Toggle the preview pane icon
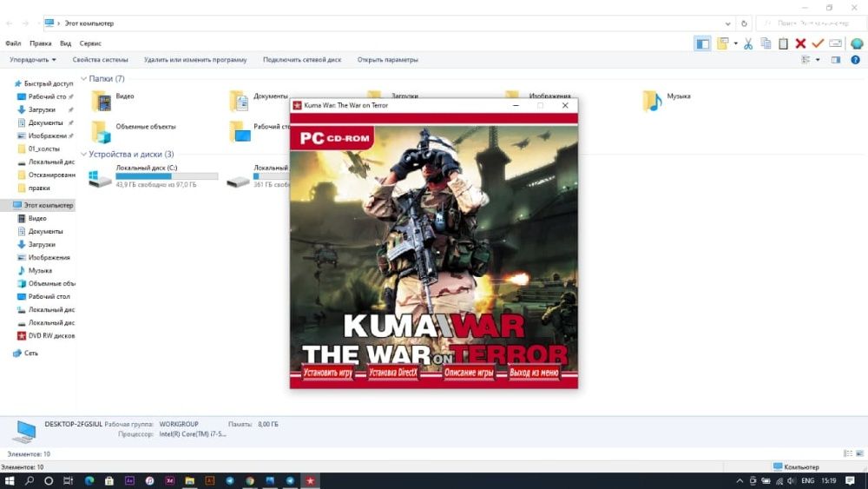 pyautogui.click(x=835, y=60)
